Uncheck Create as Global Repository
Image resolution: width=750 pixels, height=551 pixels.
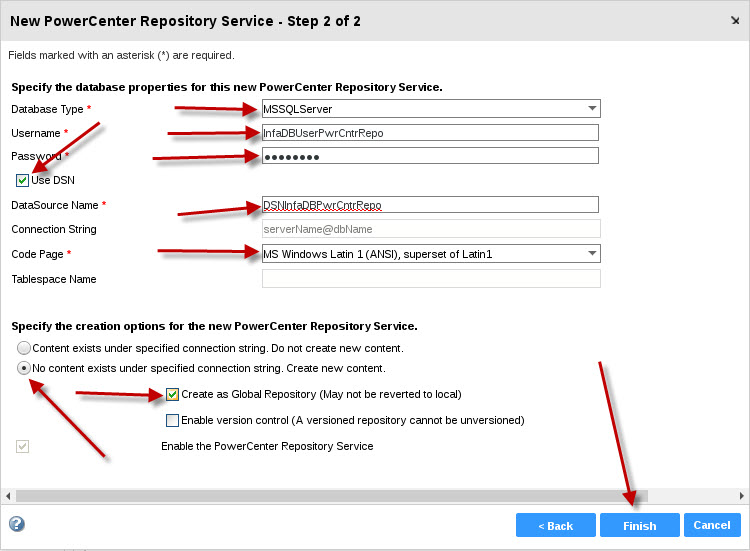click(172, 394)
